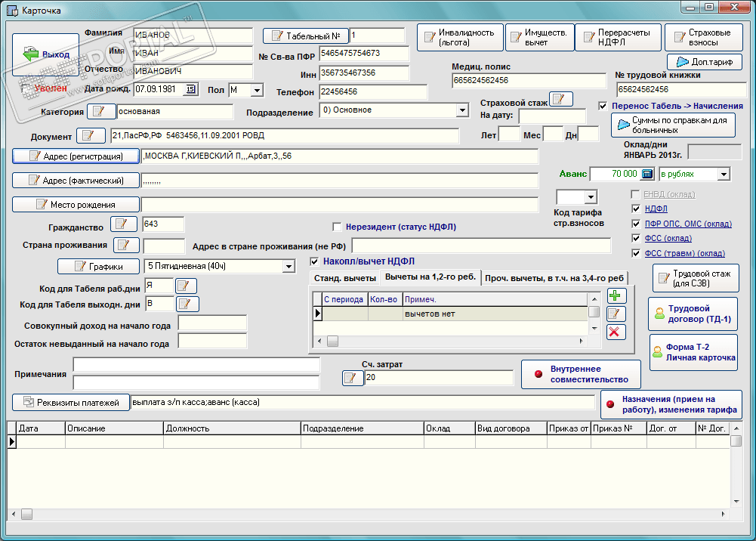Open Внутреннее совместительство with red dot
This screenshot has width=756, height=541.
point(581,374)
